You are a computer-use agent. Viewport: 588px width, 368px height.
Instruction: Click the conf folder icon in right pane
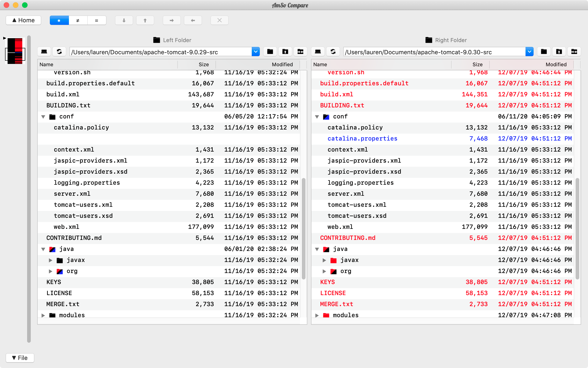click(326, 117)
